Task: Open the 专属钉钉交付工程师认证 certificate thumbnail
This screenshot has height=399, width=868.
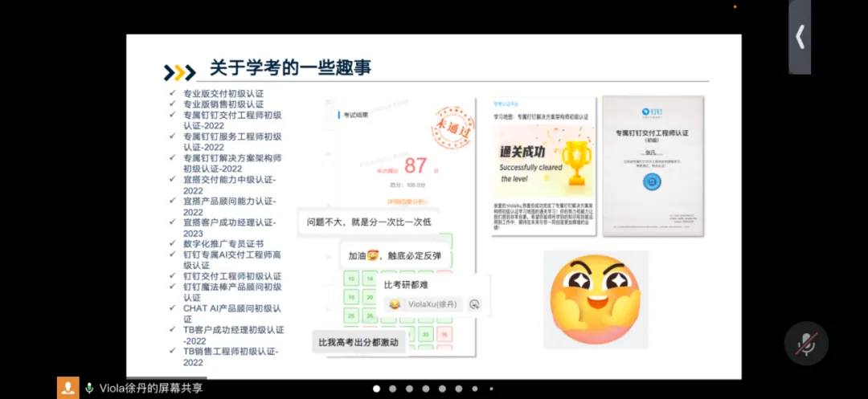Action: (x=653, y=166)
